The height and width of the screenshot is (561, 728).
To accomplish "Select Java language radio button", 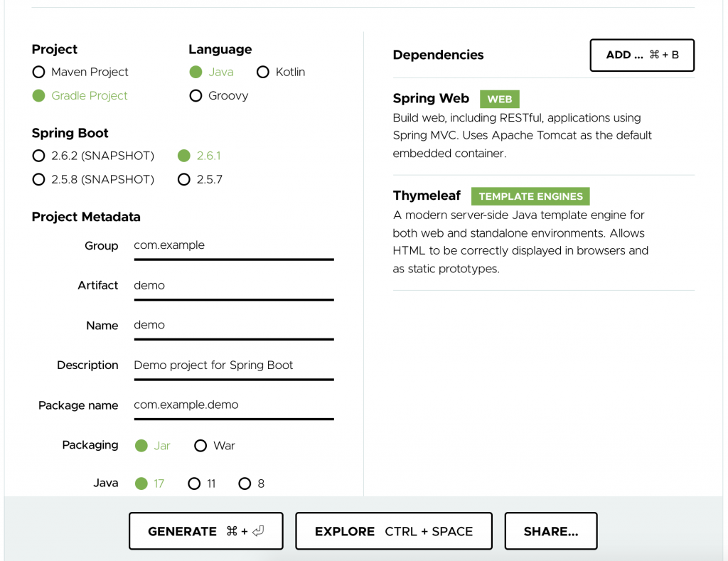I will (x=196, y=72).
